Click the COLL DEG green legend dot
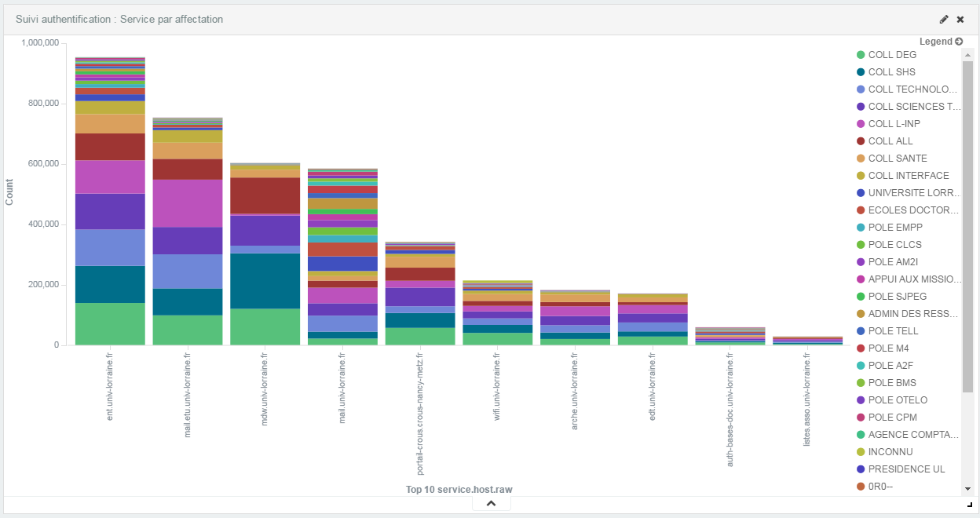This screenshot has width=980, height=518. coord(861,55)
